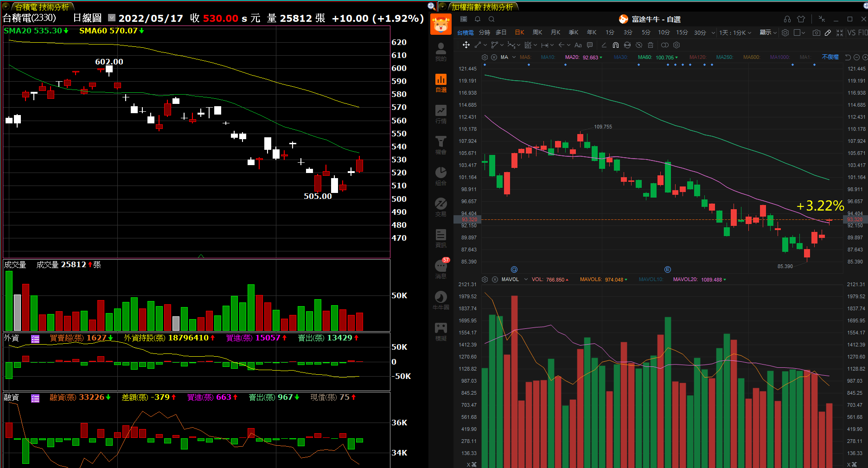This screenshot has height=468, width=868.
Task: Switch to the 日K tab
Action: click(x=519, y=32)
